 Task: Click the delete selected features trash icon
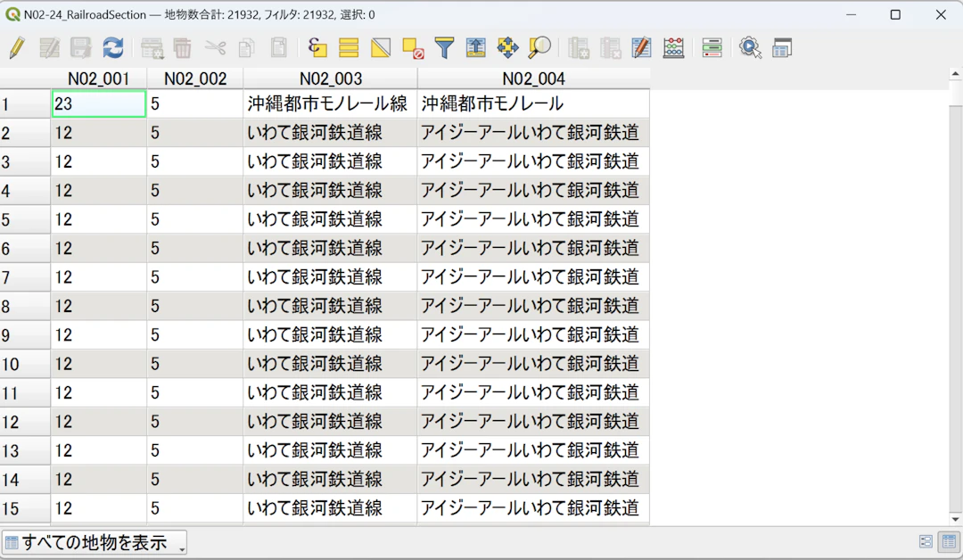pos(183,47)
